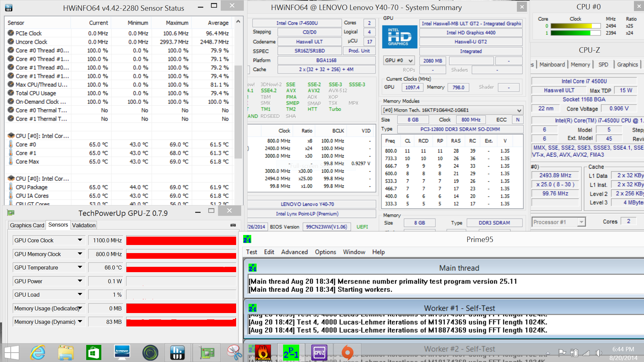Show hidden tray icons arrow
This screenshot has height=362, width=644.
pyautogui.click(x=548, y=353)
